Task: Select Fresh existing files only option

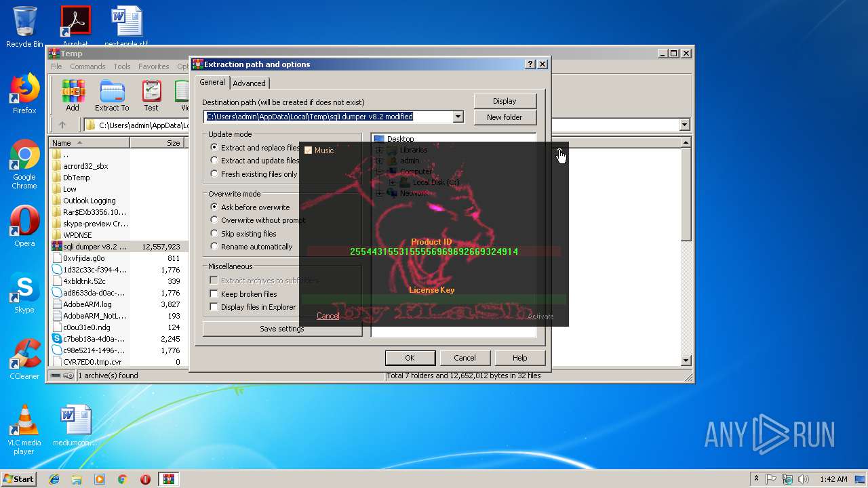Action: tap(254, 174)
